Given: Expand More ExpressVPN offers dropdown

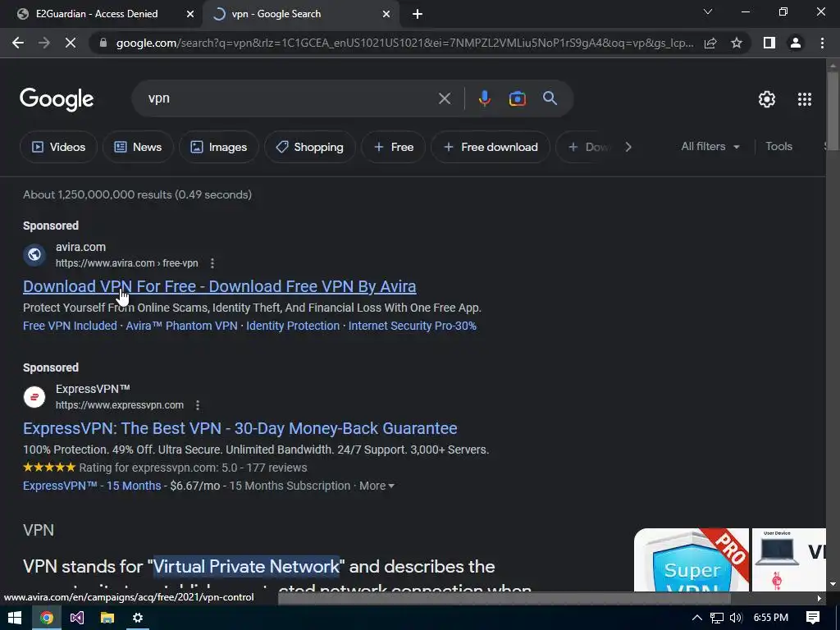Looking at the screenshot, I should click(377, 486).
